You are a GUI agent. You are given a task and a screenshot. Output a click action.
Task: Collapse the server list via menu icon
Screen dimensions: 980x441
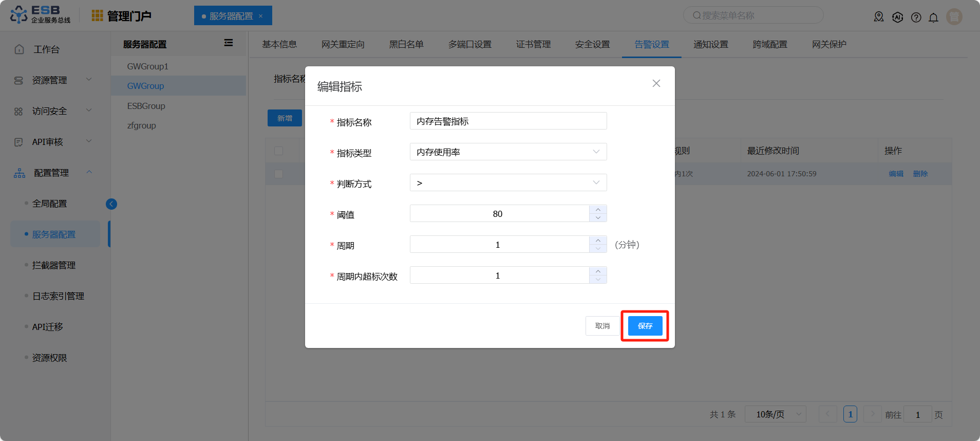click(229, 43)
